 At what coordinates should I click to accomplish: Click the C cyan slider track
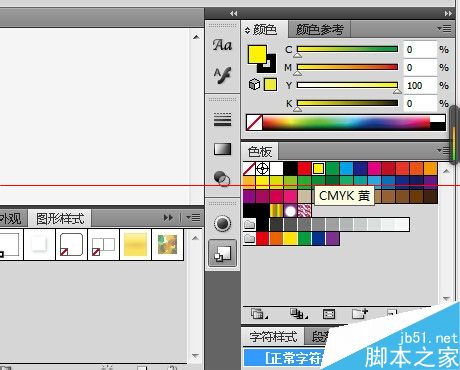pos(347,49)
